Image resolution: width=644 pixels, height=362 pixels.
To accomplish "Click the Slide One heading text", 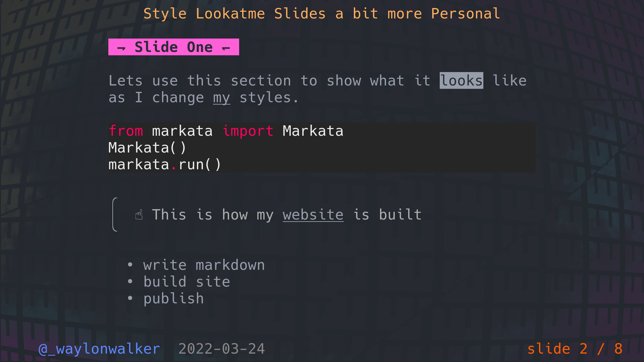I will click(x=173, y=47).
